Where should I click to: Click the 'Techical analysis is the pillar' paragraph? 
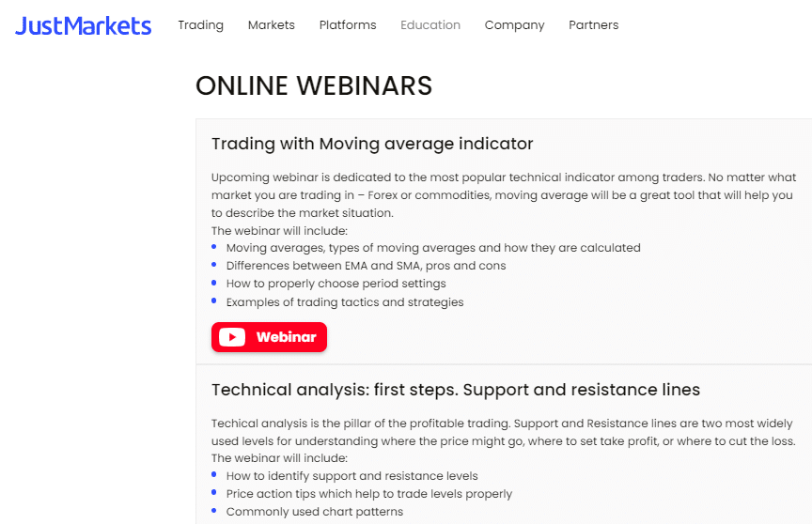coord(504,433)
